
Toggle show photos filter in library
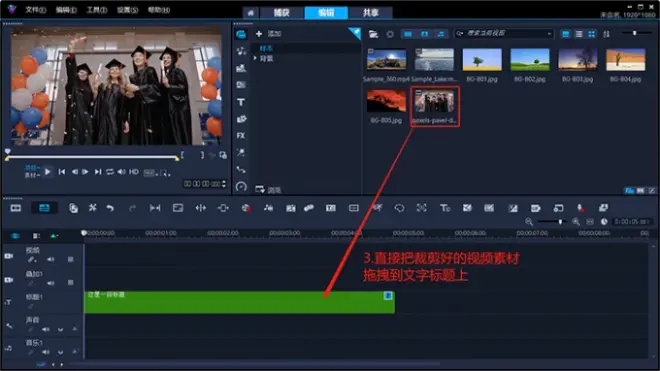(425, 34)
